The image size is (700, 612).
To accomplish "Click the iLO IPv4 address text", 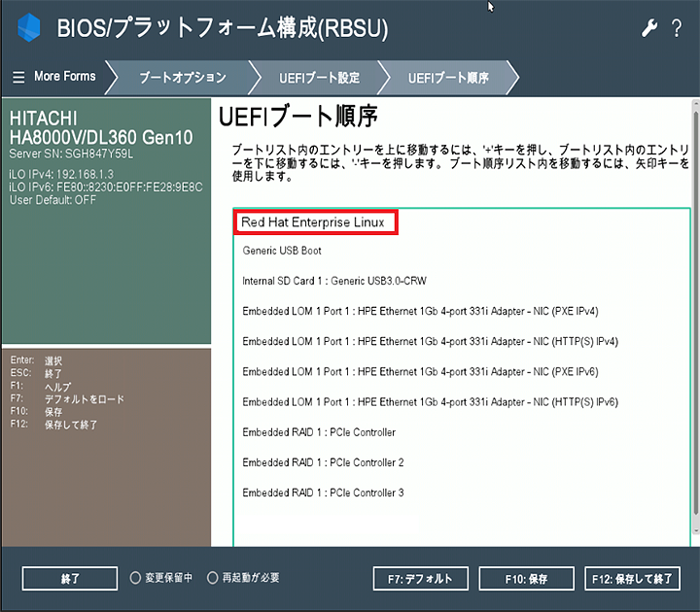I will pyautogui.click(x=61, y=174).
